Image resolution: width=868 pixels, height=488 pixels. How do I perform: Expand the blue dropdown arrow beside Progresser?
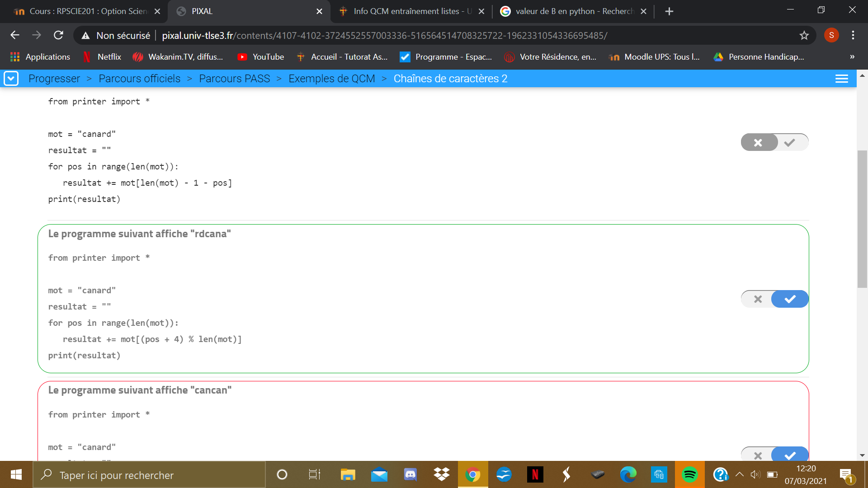11,79
